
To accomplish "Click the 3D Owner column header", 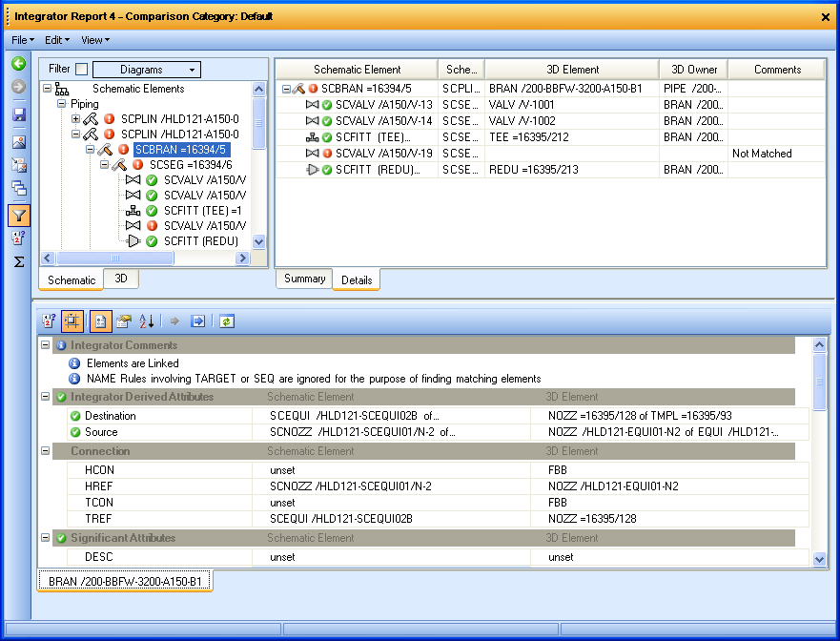I will pos(694,70).
